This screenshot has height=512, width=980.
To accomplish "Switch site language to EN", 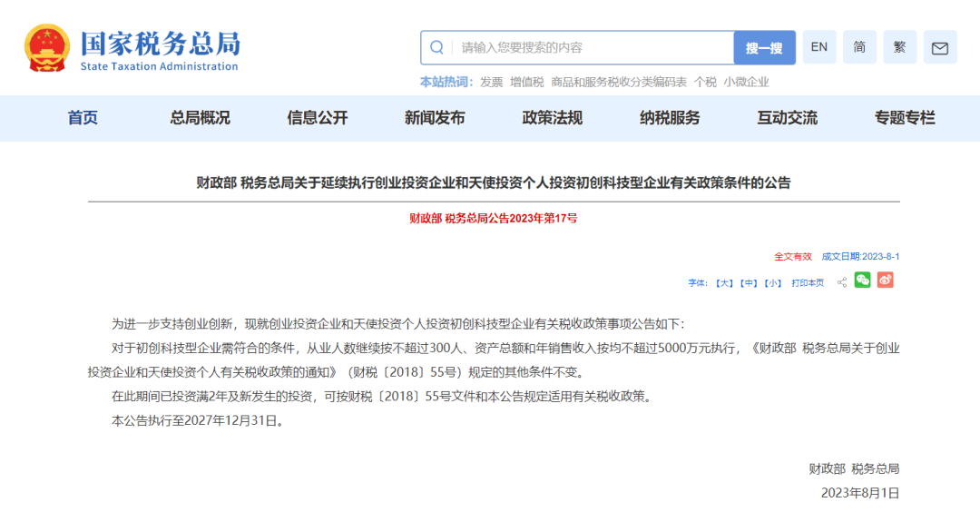I will point(818,47).
